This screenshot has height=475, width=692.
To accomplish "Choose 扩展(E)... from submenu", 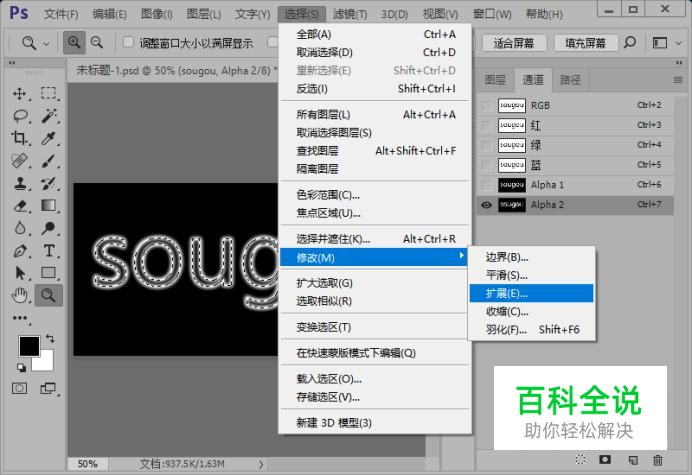I will (531, 293).
